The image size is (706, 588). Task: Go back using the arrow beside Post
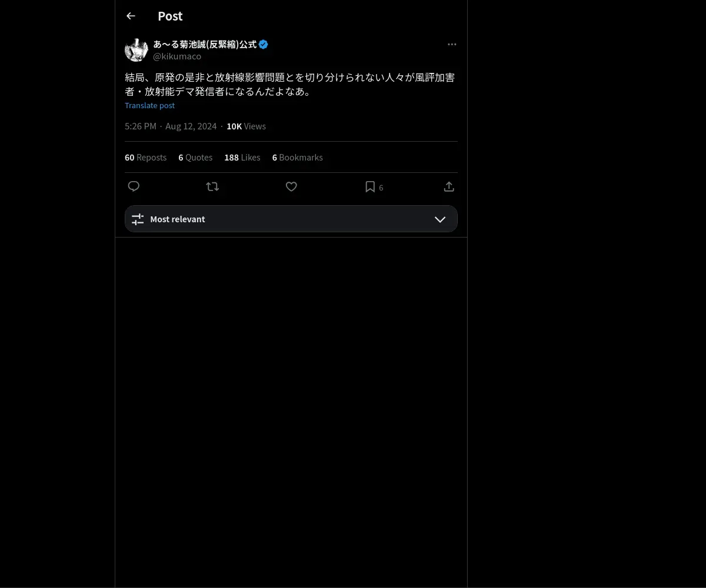pyautogui.click(x=131, y=16)
